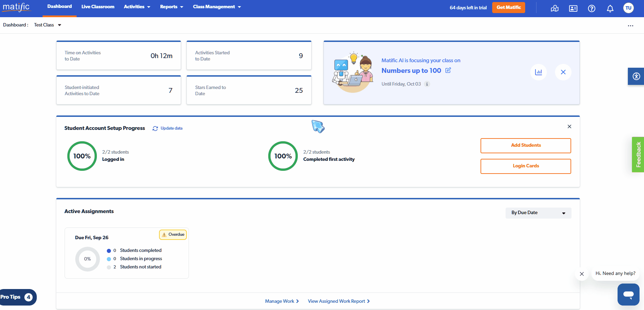Screen dimensions: 644x310
Task: Click the 0% assignment progress ring
Action: tap(87, 259)
